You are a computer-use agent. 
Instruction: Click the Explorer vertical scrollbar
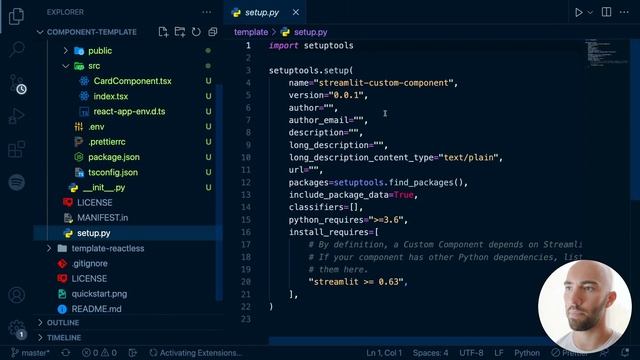pos(219,192)
